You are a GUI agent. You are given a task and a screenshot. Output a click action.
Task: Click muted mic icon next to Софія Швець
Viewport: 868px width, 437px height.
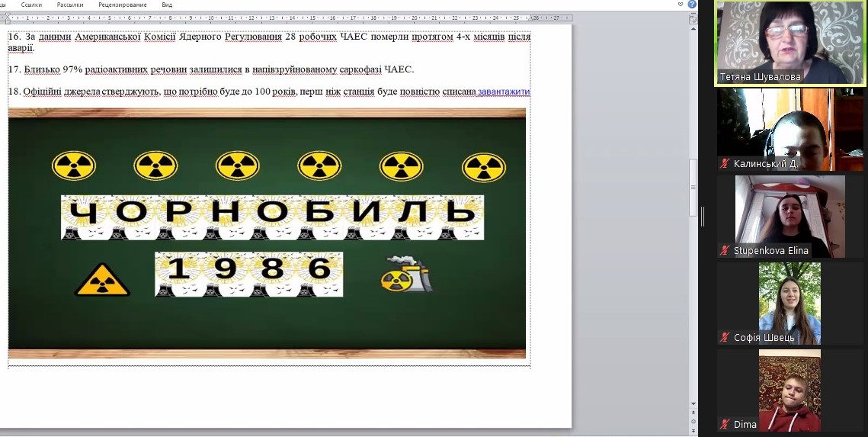[725, 337]
